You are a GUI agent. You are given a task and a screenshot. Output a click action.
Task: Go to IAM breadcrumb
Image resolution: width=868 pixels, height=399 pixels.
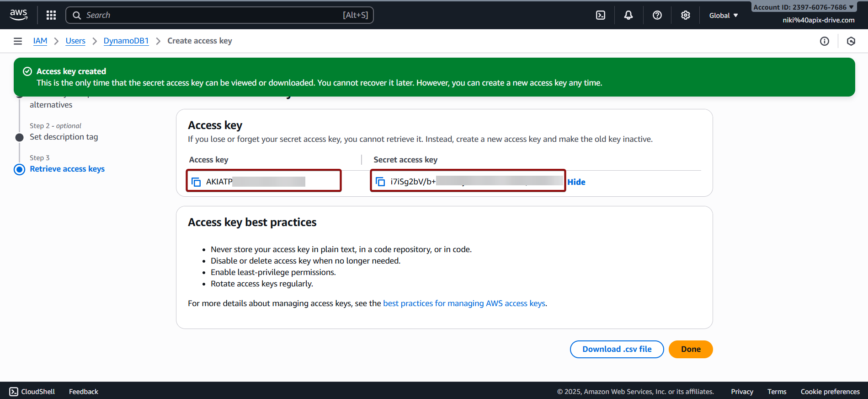[x=40, y=41]
